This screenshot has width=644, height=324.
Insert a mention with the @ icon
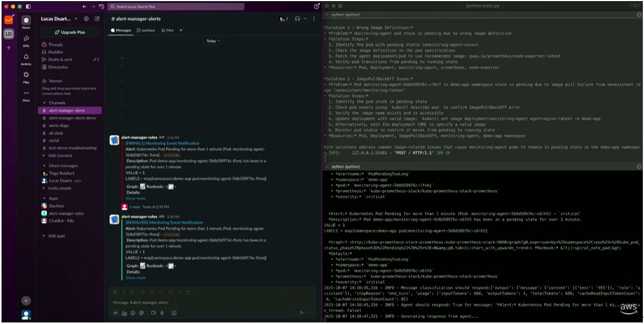pyautogui.click(x=141, y=313)
